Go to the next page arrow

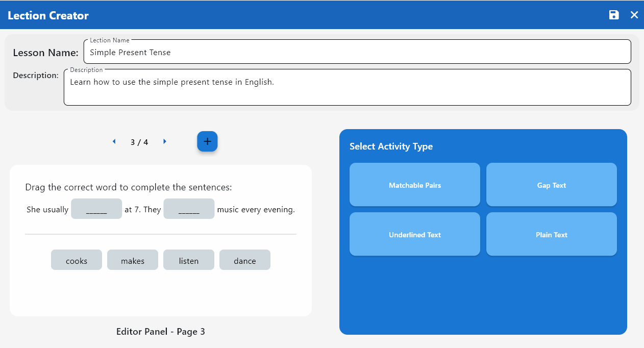point(165,141)
